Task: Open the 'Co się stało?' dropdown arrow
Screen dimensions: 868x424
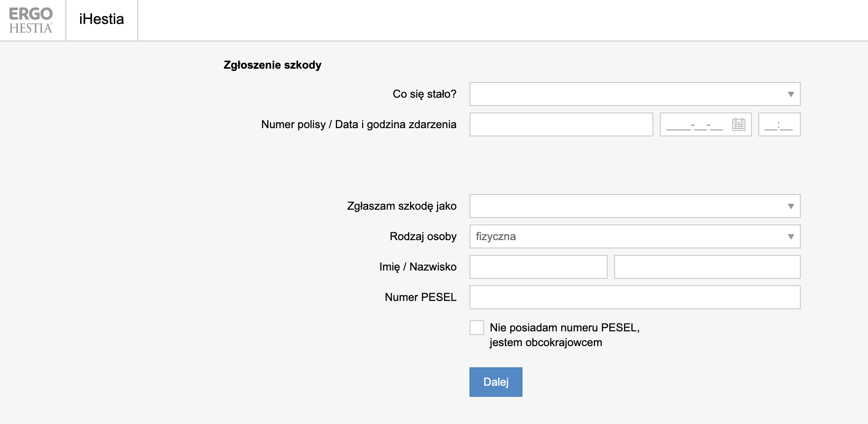Action: [x=791, y=94]
